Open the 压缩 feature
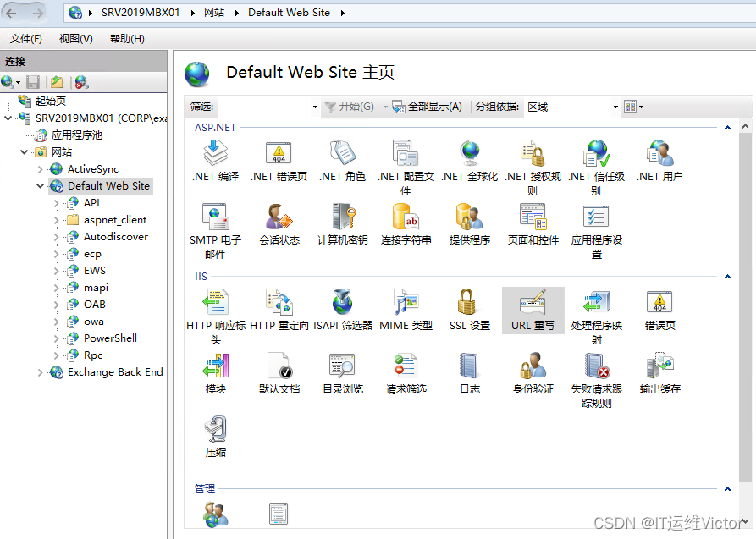 click(x=216, y=437)
